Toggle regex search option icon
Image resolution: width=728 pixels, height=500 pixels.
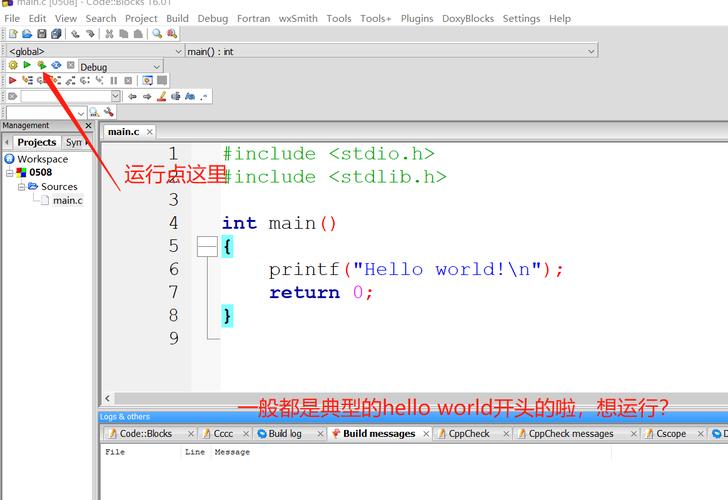(x=204, y=96)
